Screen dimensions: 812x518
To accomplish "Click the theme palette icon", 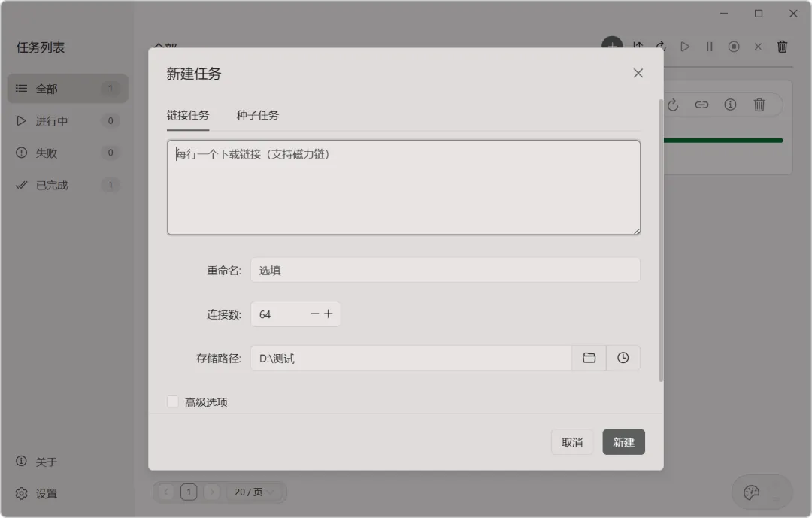I will (x=751, y=492).
